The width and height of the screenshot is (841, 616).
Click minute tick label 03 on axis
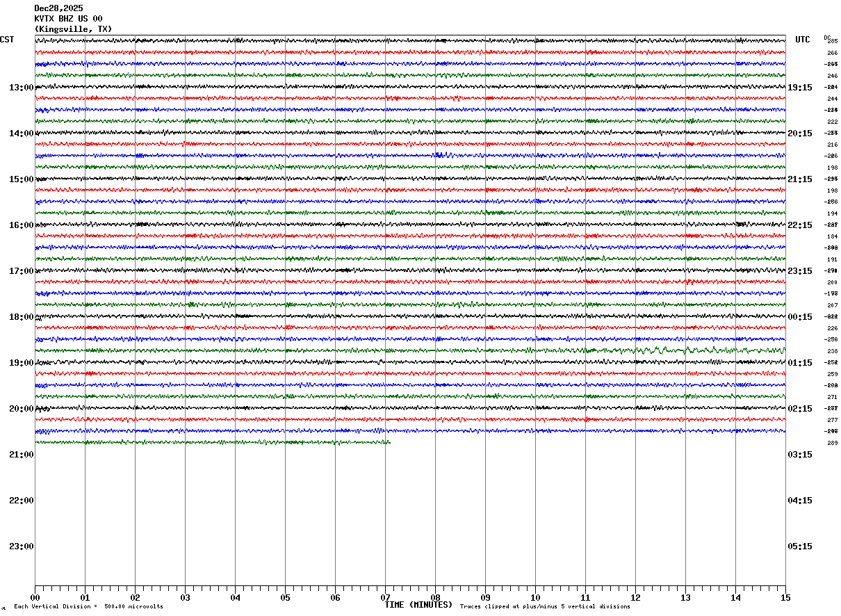185,597
